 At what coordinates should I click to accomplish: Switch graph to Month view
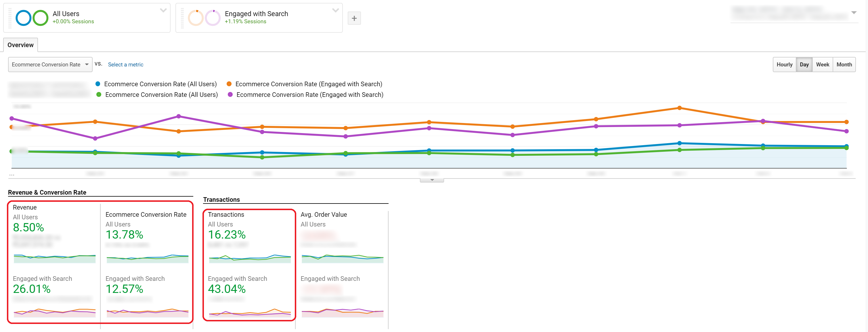844,64
